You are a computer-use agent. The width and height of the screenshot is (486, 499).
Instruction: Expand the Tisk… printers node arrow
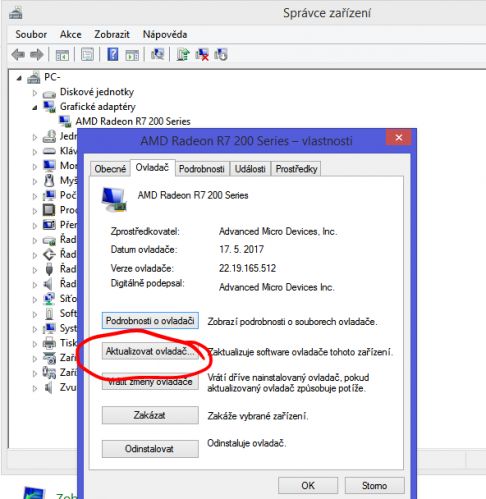(35, 344)
